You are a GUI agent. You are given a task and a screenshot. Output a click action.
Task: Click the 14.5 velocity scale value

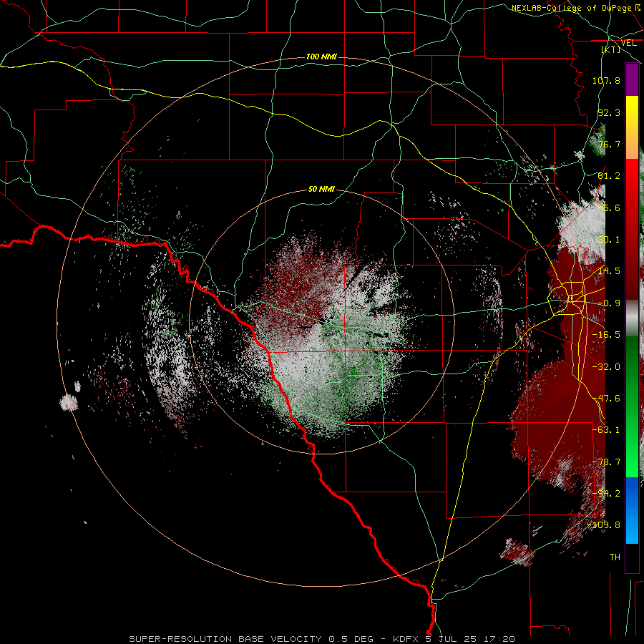tap(609, 271)
